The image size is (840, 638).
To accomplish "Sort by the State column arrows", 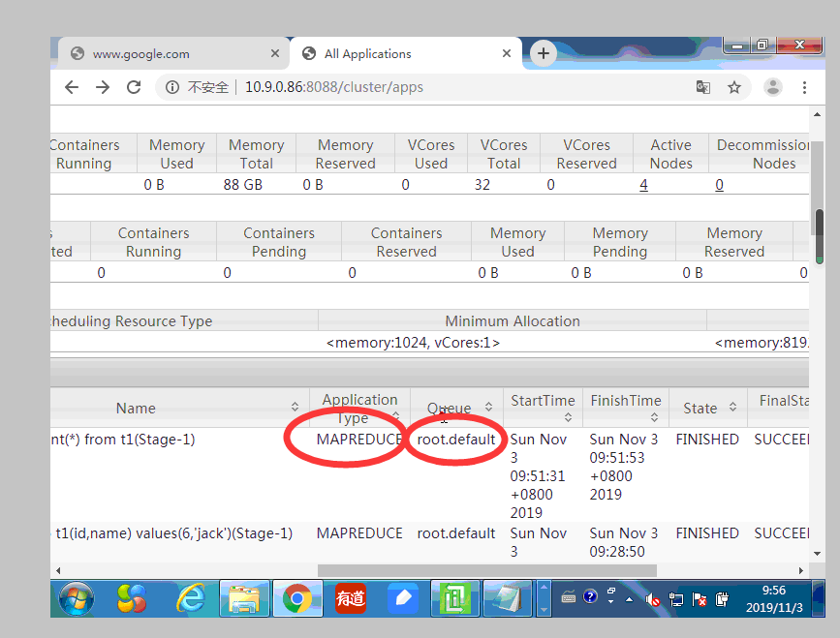I will coord(733,408).
